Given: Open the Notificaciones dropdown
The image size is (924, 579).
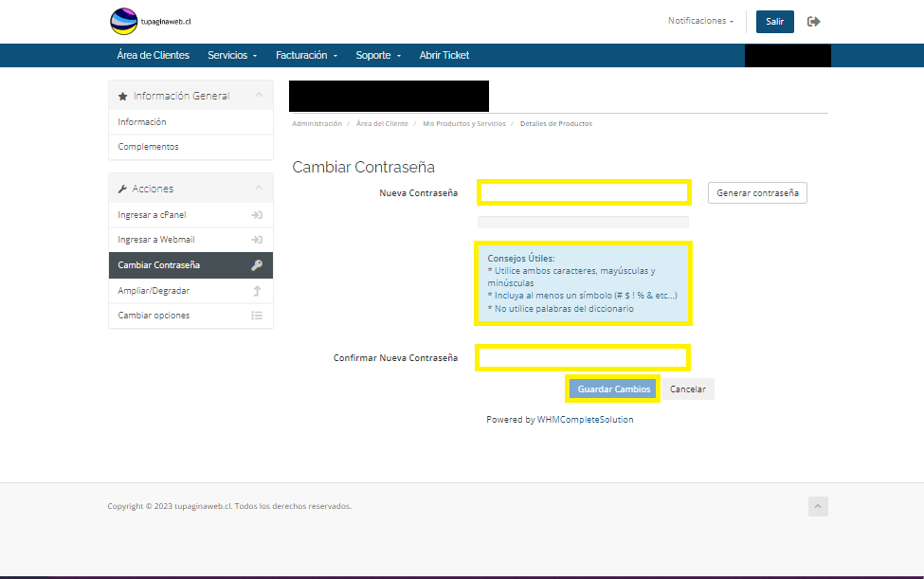Looking at the screenshot, I should [700, 21].
